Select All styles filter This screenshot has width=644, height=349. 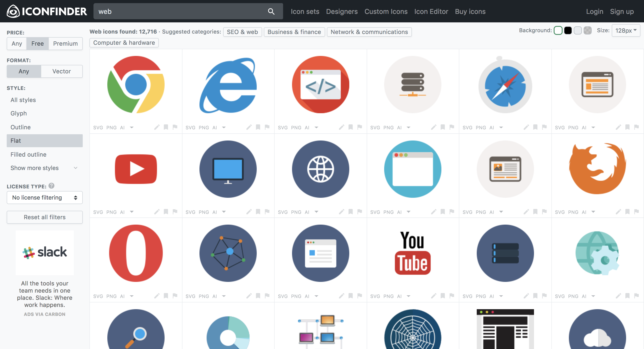tap(44, 100)
